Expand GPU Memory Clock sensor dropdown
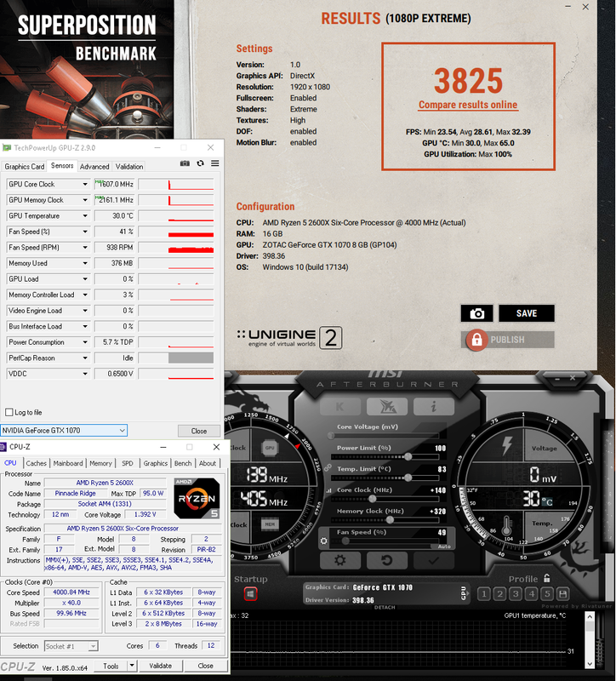This screenshot has height=681, width=616. pyautogui.click(x=85, y=200)
